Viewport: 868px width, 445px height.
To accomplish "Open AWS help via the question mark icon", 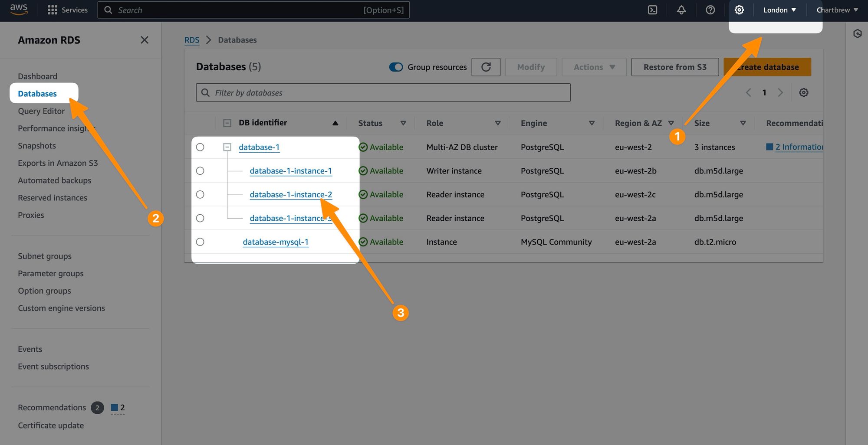I will tap(710, 10).
